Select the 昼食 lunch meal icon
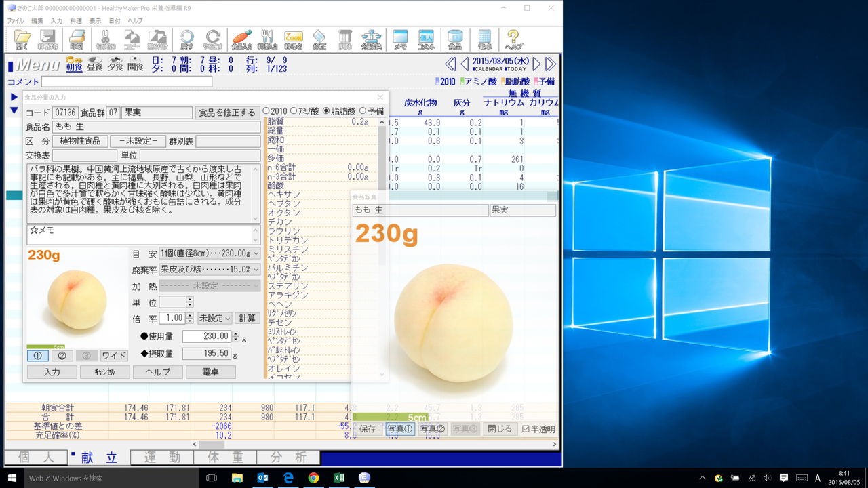868x488 pixels. pos(94,65)
